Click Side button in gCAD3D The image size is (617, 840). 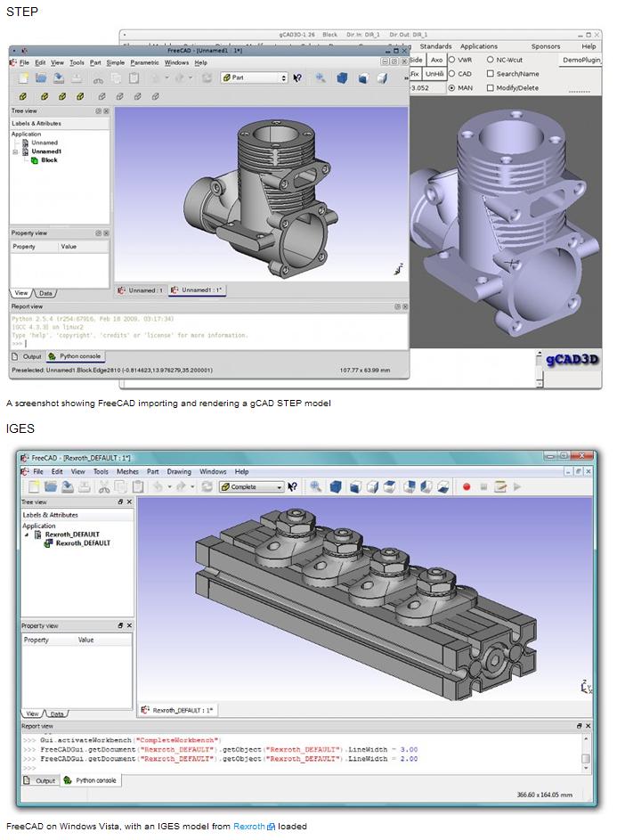click(x=416, y=60)
